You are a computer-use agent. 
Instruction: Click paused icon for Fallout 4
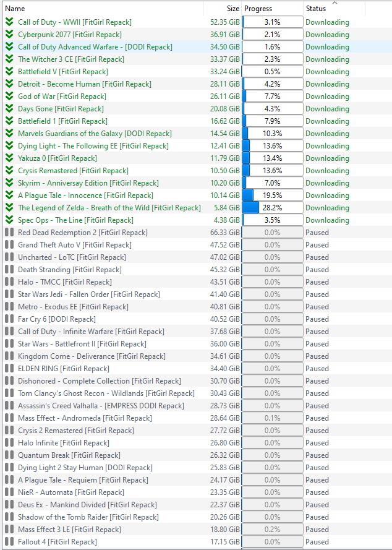[x=9, y=541]
